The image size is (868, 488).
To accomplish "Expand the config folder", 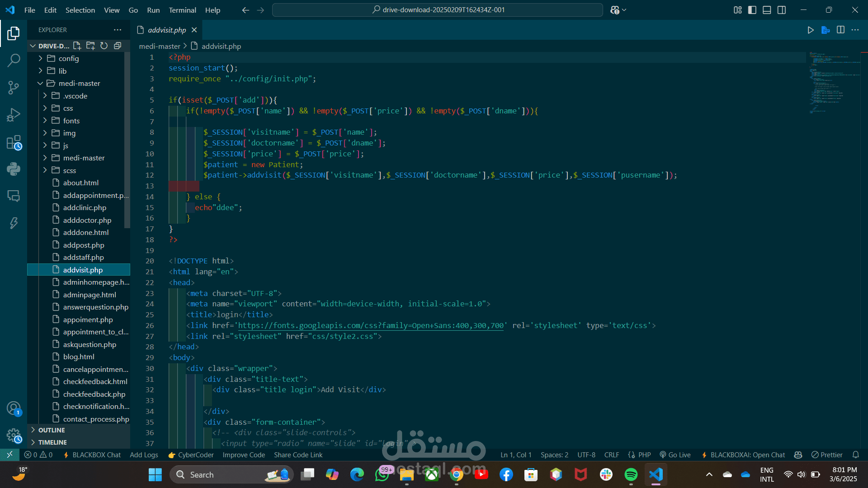I will click(69, 58).
